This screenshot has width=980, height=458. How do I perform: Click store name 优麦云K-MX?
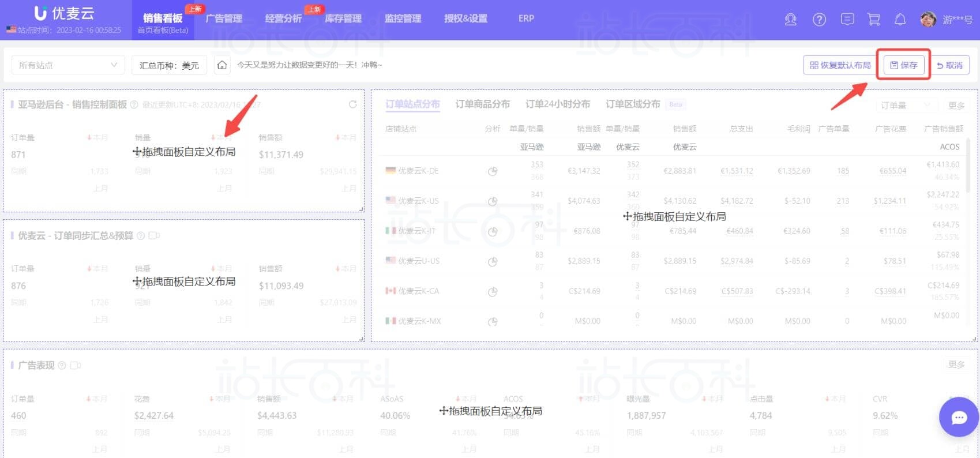tap(419, 321)
